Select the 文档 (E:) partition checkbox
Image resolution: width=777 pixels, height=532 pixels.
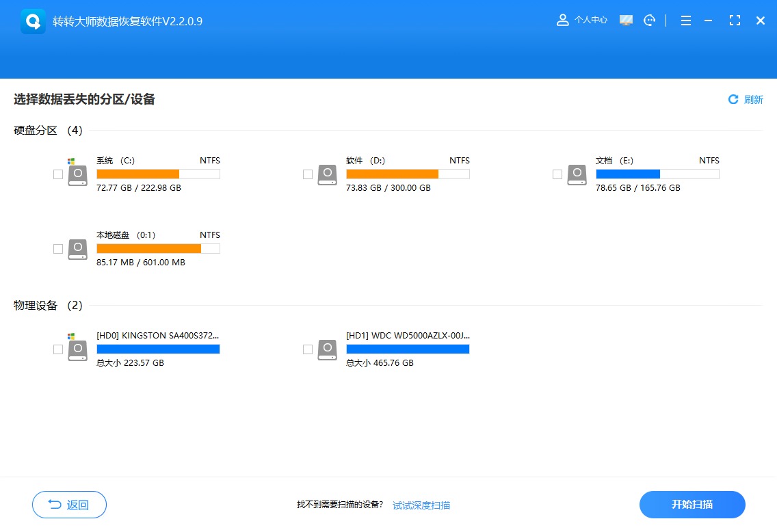click(557, 174)
